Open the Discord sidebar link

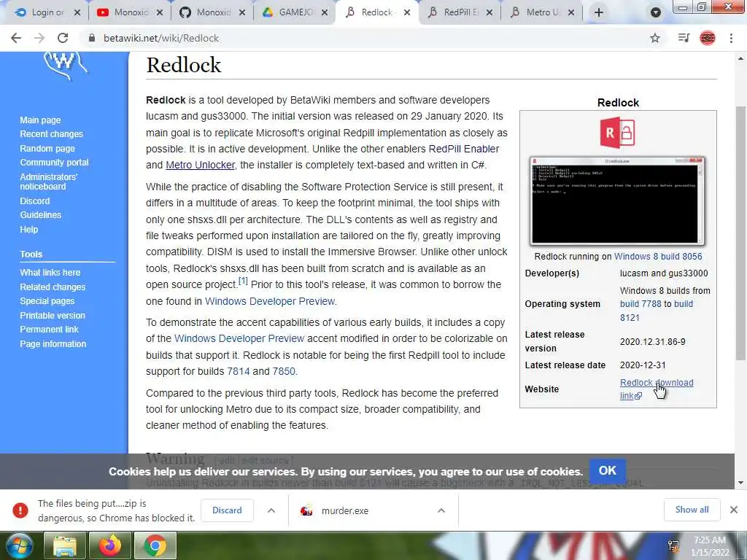tap(35, 201)
